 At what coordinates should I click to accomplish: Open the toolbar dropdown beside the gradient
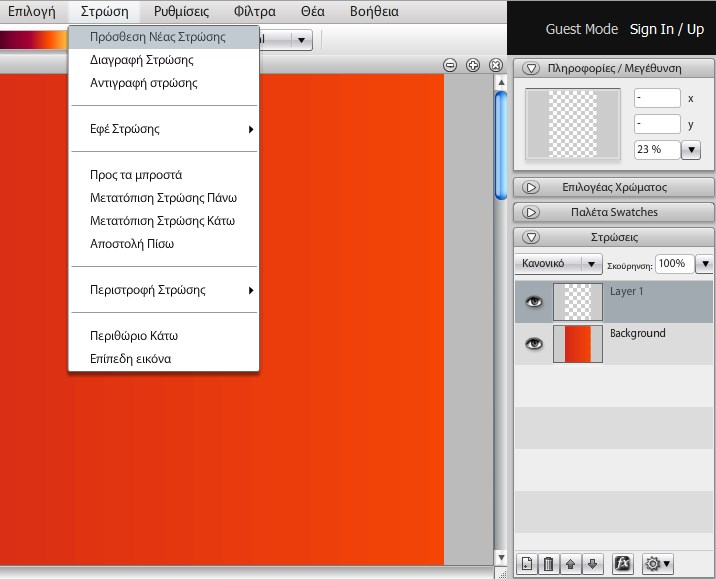301,40
